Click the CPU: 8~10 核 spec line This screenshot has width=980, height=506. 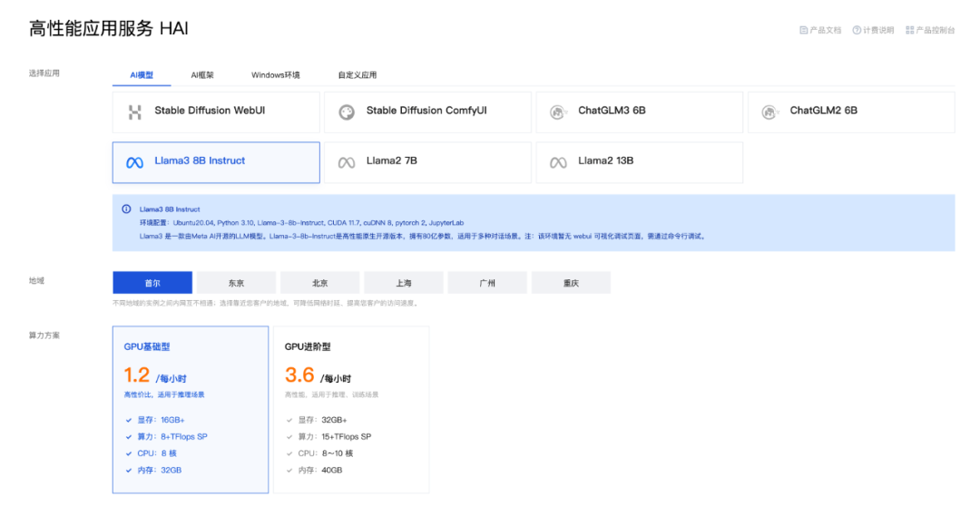pyautogui.click(x=319, y=453)
